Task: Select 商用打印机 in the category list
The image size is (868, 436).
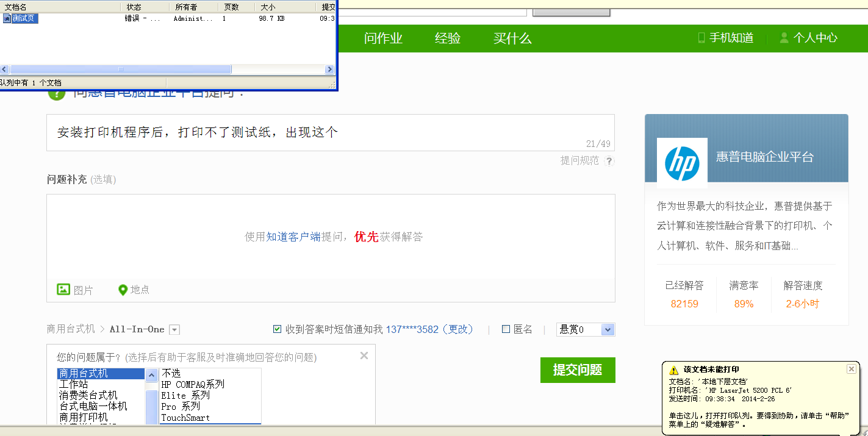Action: (83, 417)
